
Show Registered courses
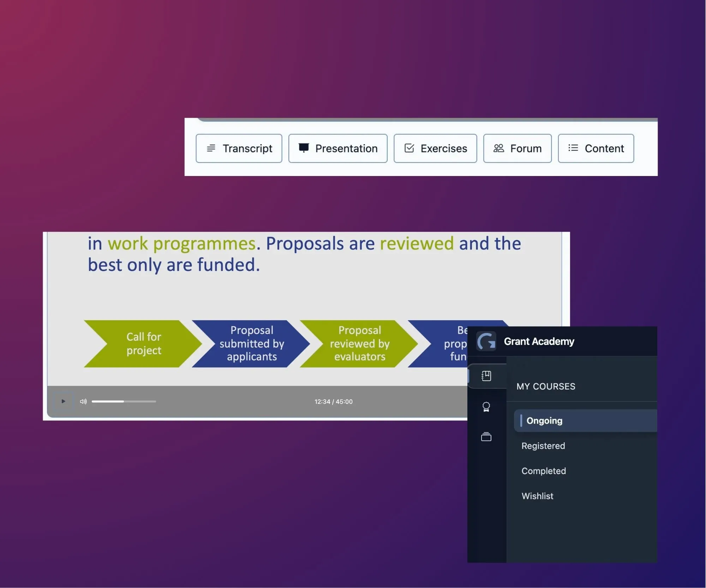pos(543,446)
